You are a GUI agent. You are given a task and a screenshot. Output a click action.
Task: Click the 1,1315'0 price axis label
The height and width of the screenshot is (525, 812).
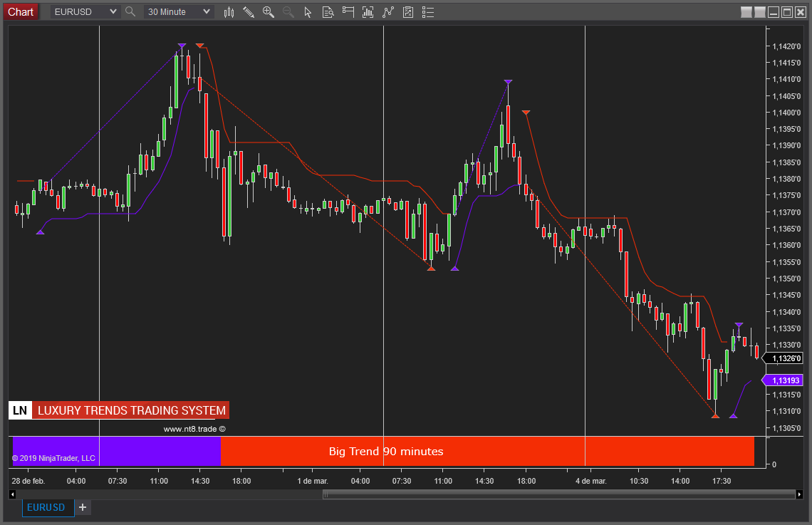[786, 395]
